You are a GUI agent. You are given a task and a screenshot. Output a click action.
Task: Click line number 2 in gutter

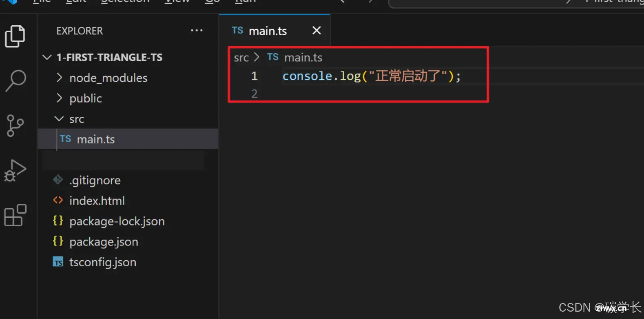click(x=255, y=94)
